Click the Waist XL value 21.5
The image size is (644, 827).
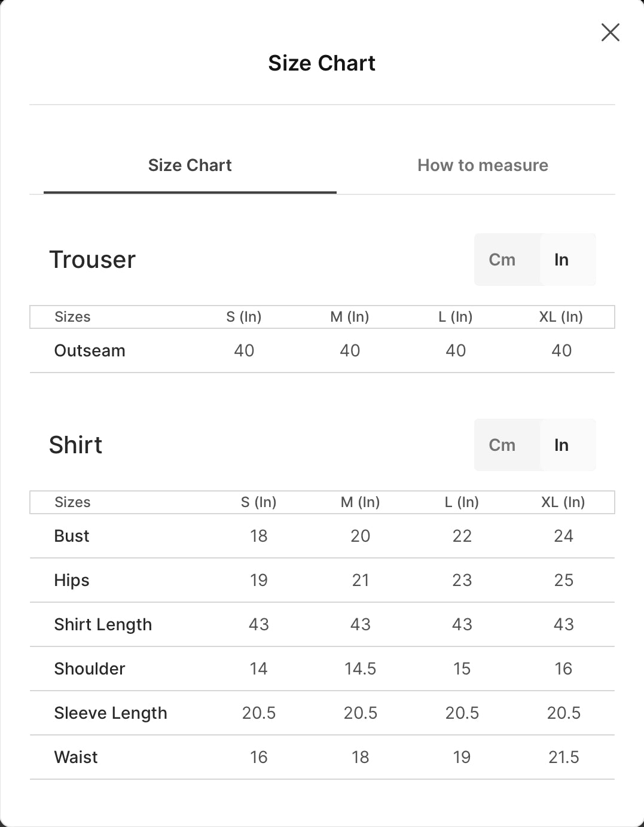pos(564,757)
